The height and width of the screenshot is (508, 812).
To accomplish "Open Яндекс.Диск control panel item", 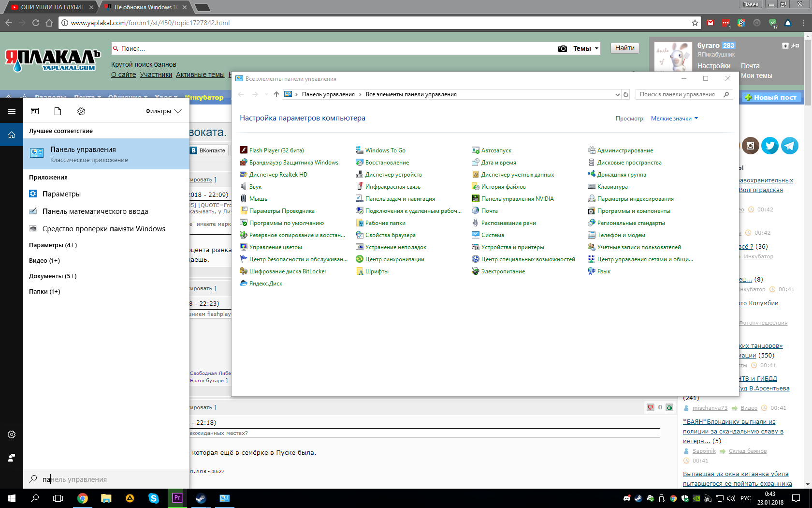I will [261, 284].
